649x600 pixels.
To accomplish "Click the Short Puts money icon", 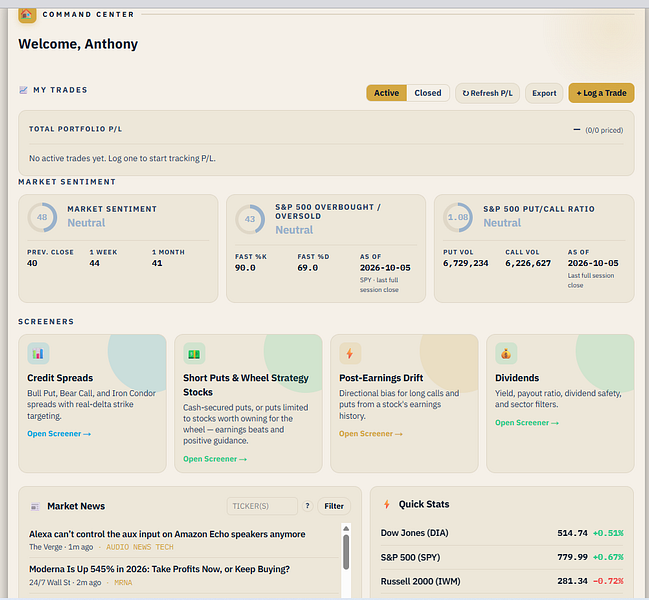I will 194,353.
